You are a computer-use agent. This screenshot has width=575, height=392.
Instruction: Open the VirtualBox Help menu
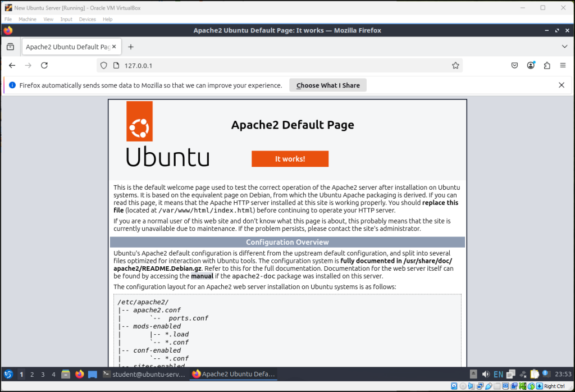[107, 19]
